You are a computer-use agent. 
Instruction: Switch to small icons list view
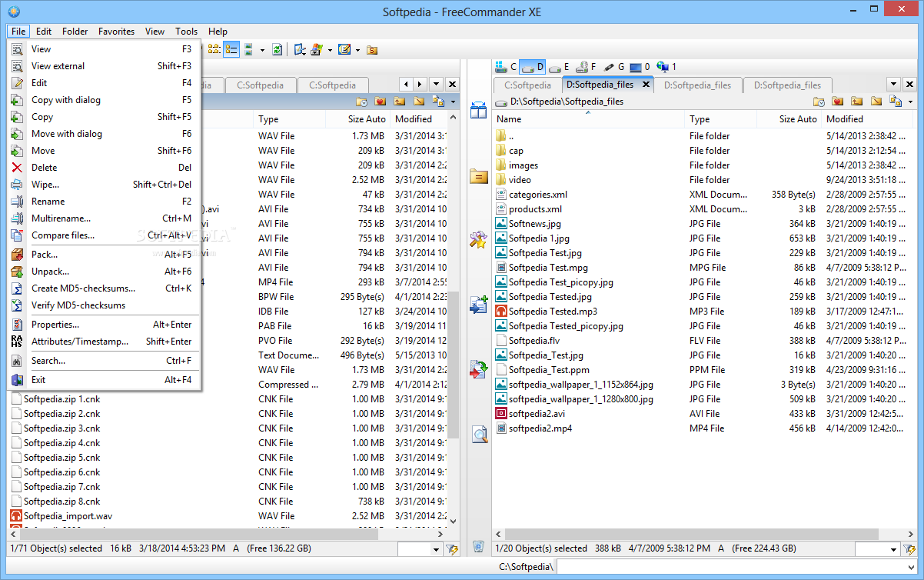(x=214, y=49)
